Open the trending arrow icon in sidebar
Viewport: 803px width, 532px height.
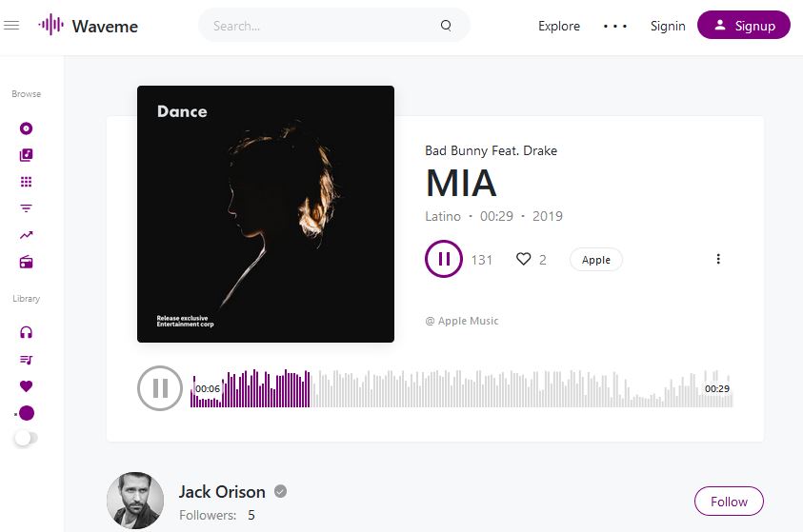tap(26, 235)
